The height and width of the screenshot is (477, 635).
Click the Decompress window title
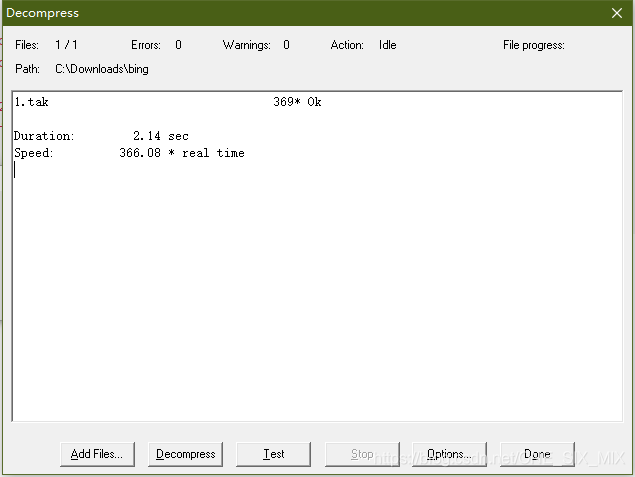pyautogui.click(x=43, y=13)
